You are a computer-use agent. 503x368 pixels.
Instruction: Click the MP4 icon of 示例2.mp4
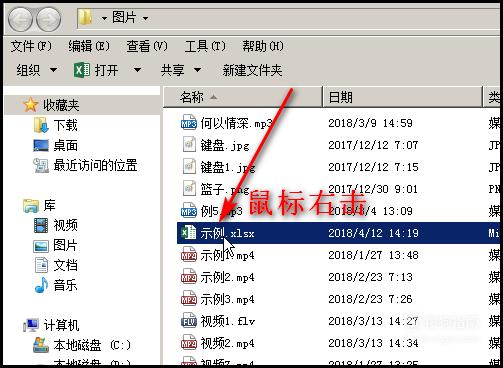189,277
